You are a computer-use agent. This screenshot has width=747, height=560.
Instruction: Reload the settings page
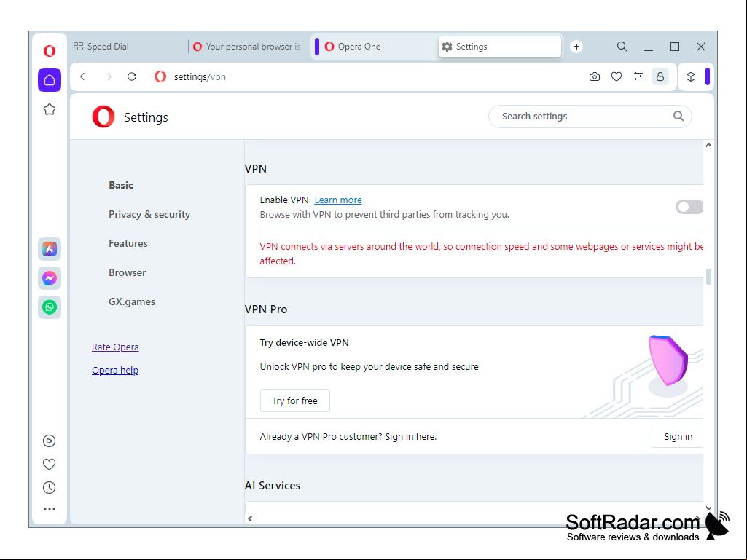[x=132, y=76]
